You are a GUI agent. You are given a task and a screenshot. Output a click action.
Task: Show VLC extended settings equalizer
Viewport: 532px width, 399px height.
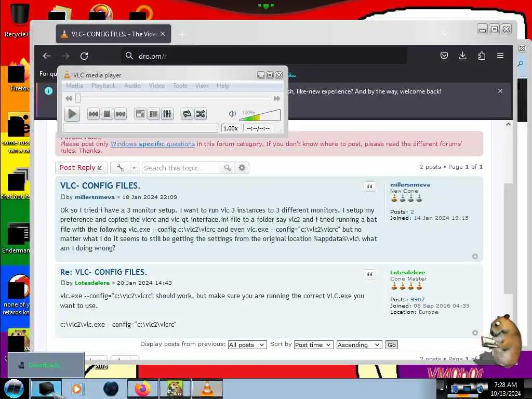[x=167, y=114]
